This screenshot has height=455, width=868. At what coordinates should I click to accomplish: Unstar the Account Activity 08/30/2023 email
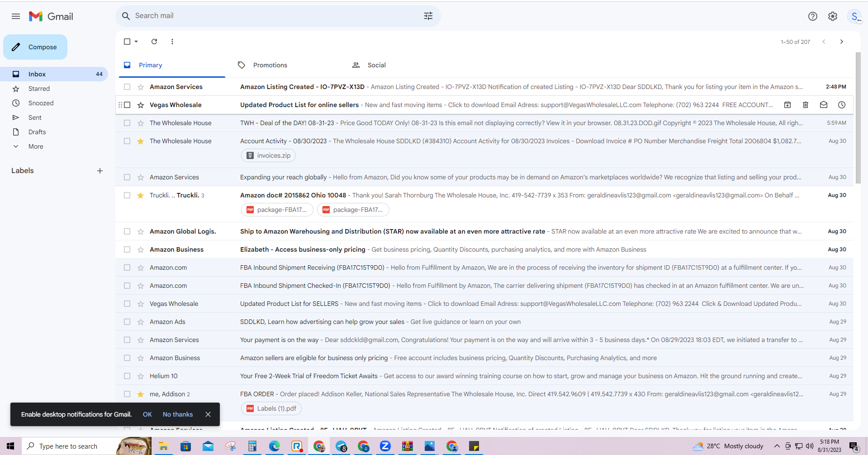pyautogui.click(x=141, y=141)
